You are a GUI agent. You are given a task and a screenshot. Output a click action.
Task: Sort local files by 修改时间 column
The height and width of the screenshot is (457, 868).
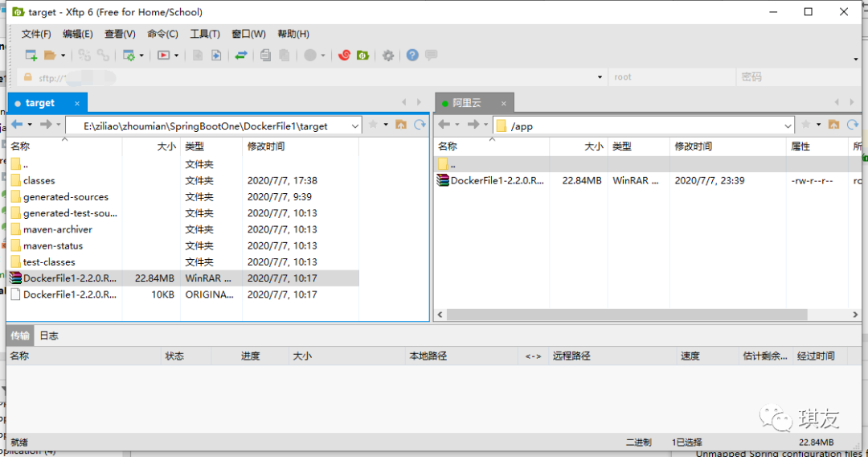301,146
